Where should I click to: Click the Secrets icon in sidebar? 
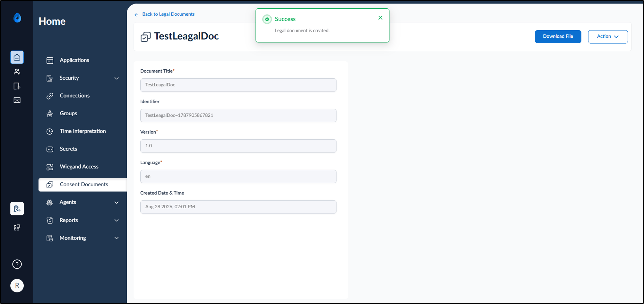[50, 149]
